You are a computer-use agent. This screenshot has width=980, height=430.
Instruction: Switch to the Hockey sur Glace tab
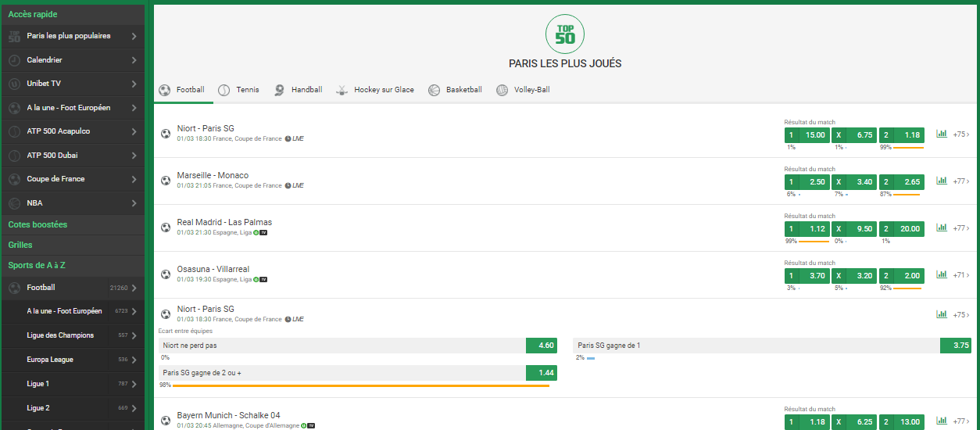coord(375,90)
